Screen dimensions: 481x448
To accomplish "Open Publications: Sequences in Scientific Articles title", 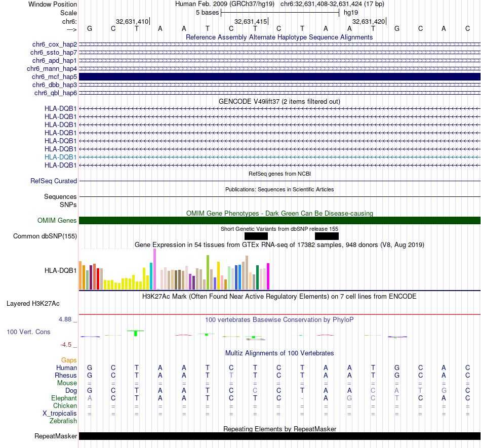I will pos(279,189).
